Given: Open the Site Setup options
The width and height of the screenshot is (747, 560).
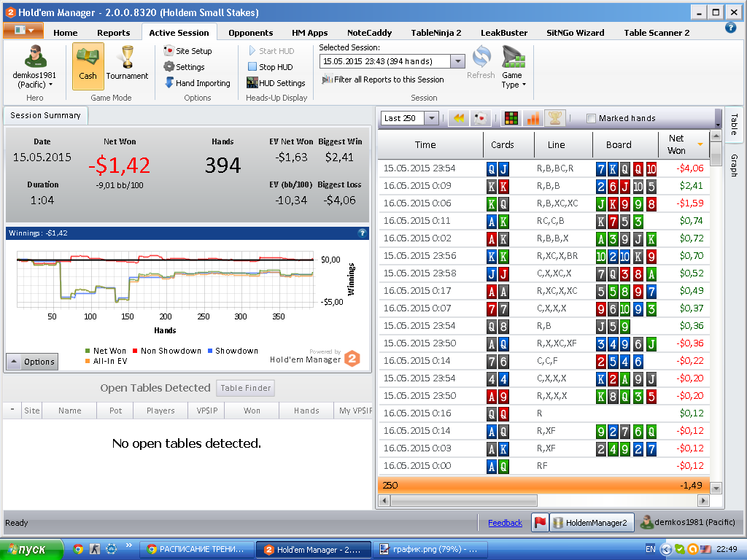Looking at the screenshot, I should (187, 51).
